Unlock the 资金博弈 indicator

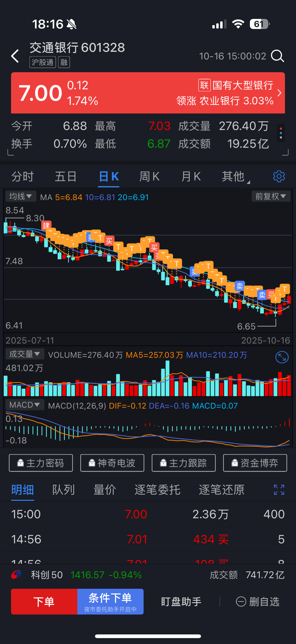click(255, 463)
